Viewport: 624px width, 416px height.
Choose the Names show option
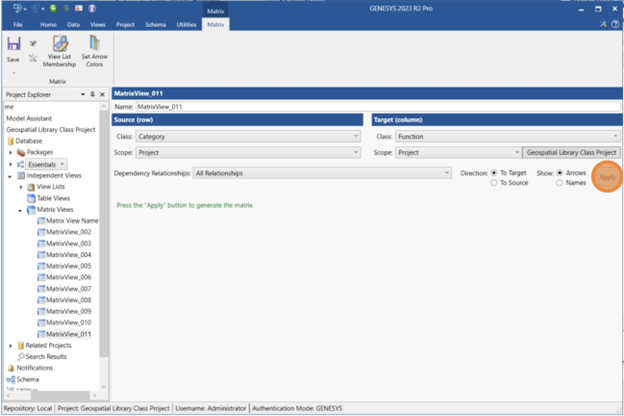coord(560,183)
